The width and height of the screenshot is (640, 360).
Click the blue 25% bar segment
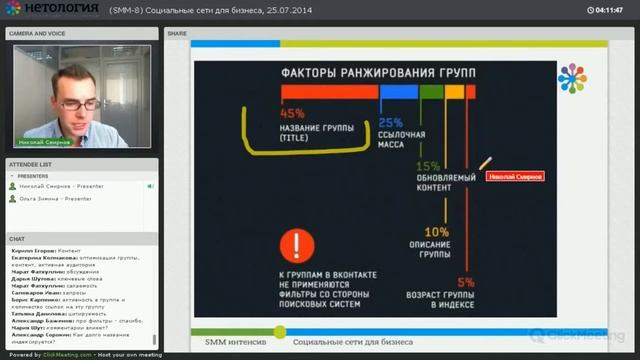(399, 92)
